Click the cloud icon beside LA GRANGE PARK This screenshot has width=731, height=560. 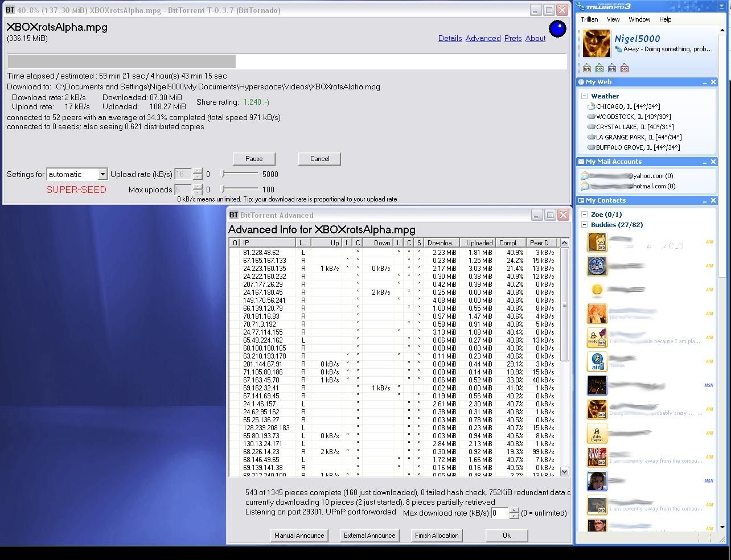pyautogui.click(x=592, y=137)
